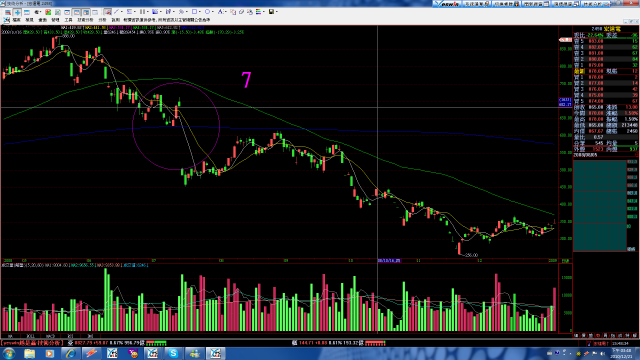Launch Internet Explorer from the taskbar
640x360 pixels.
(70, 353)
